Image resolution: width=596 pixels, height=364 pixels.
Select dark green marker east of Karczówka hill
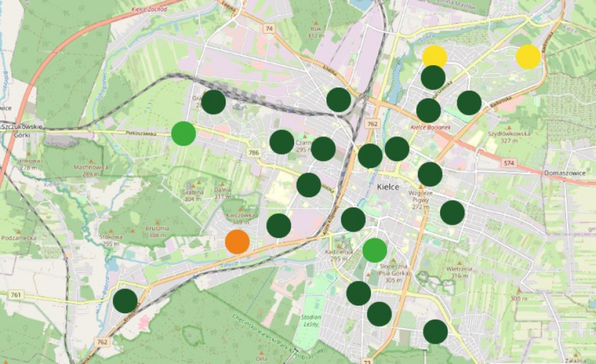click(279, 226)
